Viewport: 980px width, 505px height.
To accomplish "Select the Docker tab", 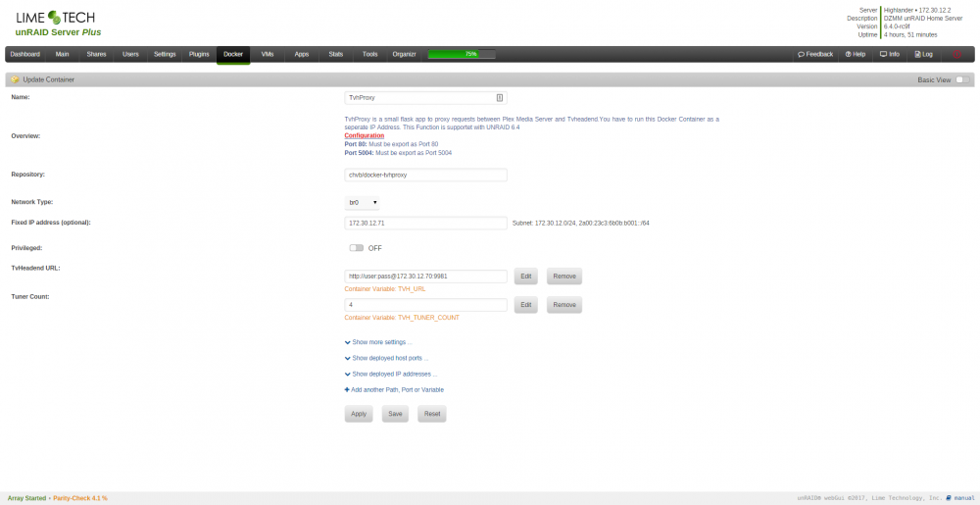I will click(x=233, y=54).
